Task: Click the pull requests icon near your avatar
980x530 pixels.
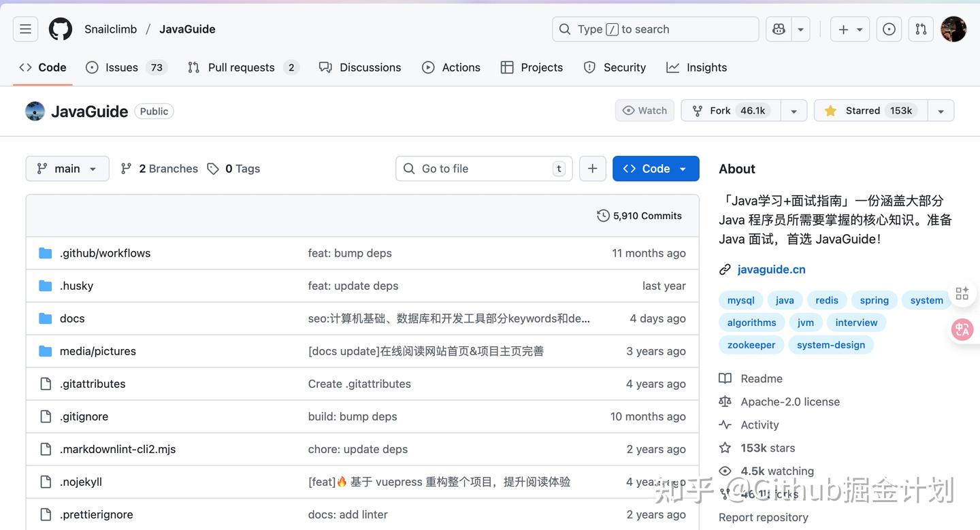Action: (921, 29)
